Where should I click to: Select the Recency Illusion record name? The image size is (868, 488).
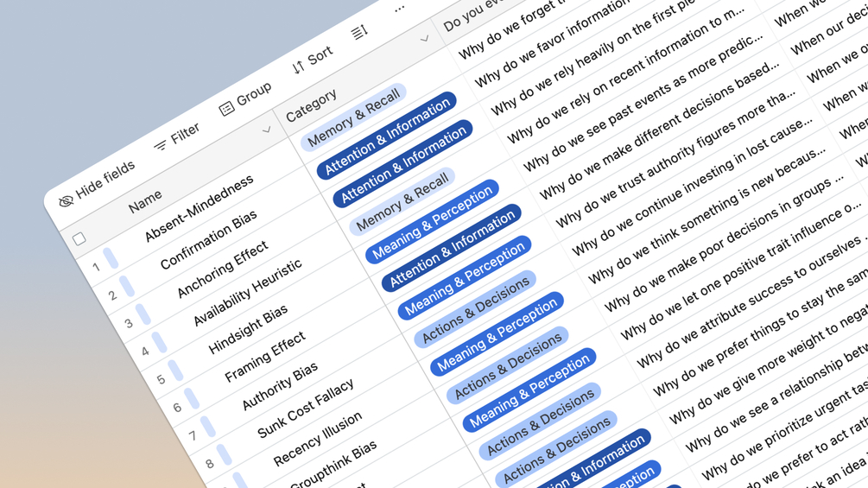point(318,439)
